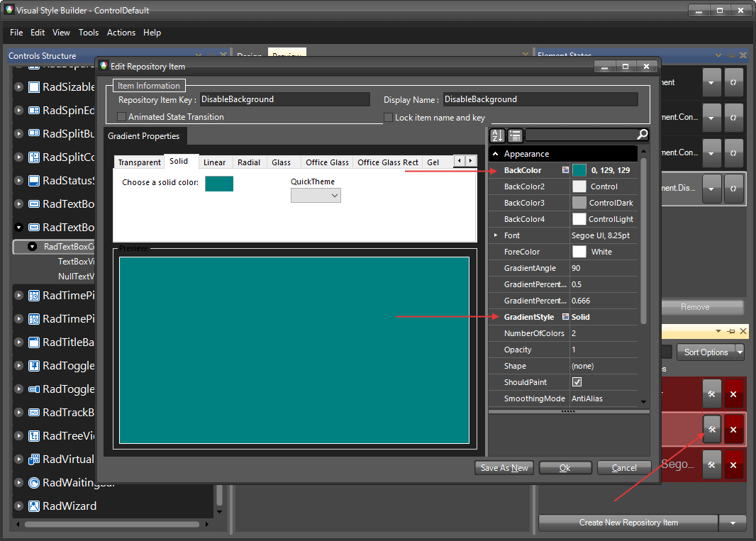Collapse the Appearance category in the property grid
The image size is (756, 541).
[x=495, y=153]
